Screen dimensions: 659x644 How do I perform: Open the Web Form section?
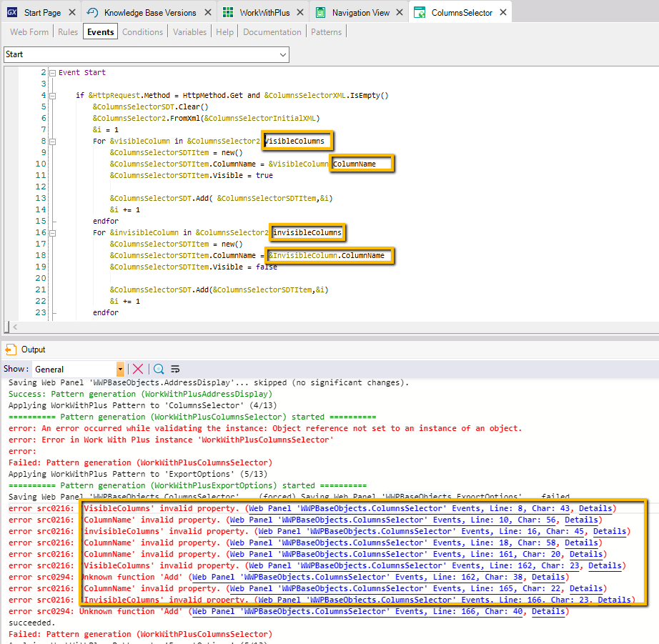click(29, 32)
